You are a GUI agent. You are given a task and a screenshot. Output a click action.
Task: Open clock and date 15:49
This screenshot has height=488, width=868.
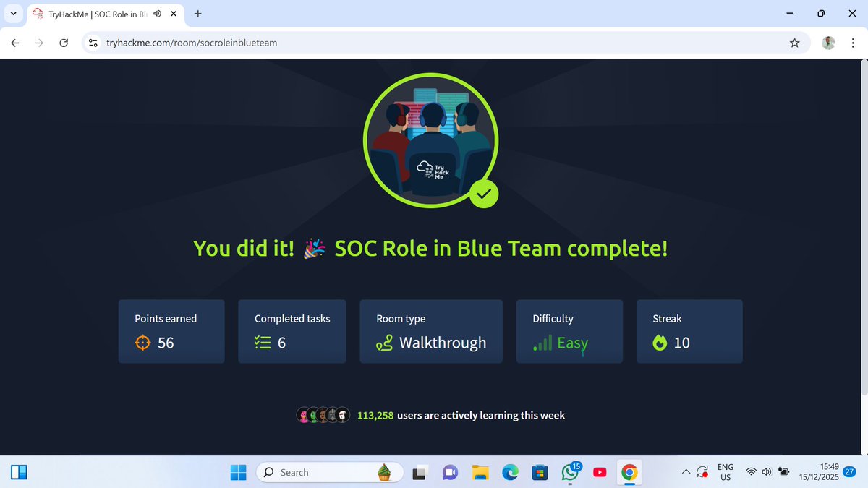pos(820,472)
